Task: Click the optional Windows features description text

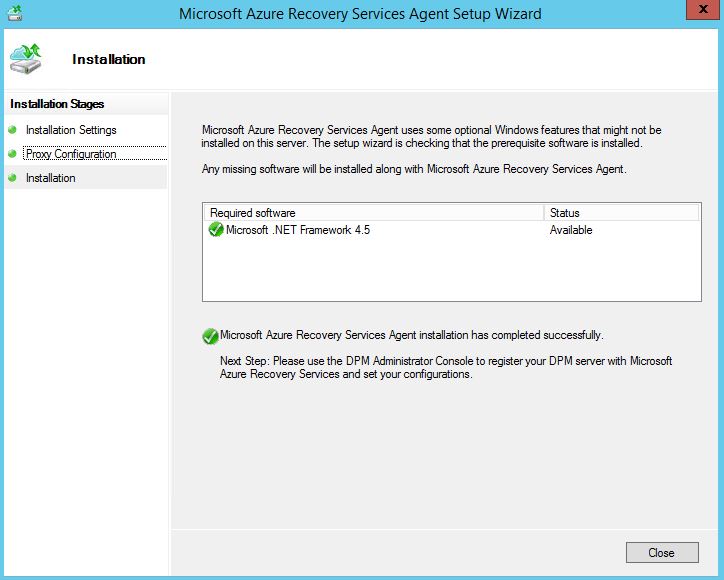Action: (431, 137)
